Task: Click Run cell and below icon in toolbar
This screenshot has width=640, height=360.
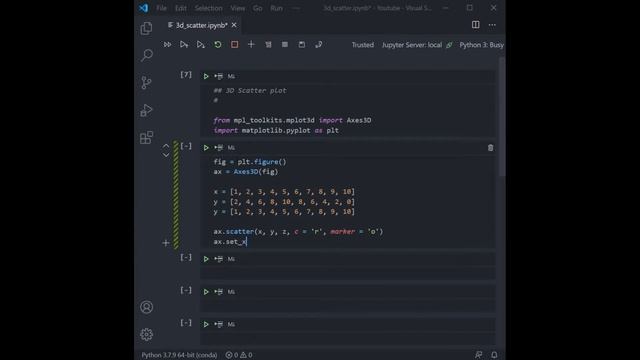Action: pos(201,44)
